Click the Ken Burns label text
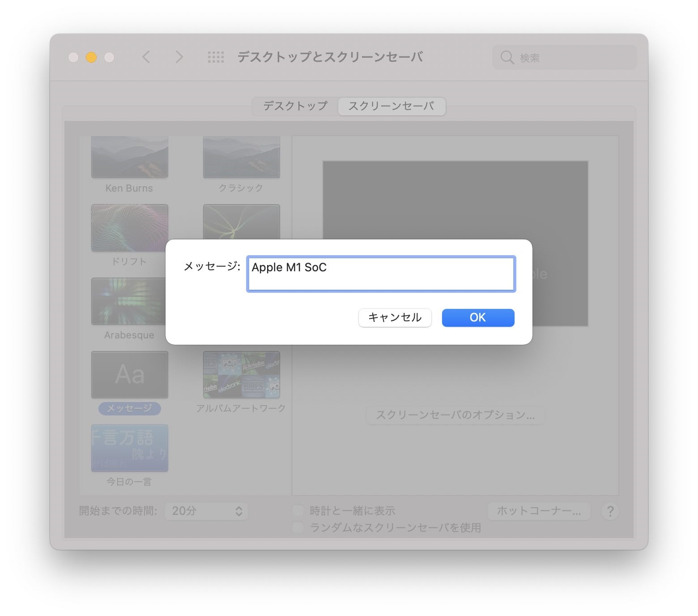The width and height of the screenshot is (698, 616). pyautogui.click(x=129, y=188)
